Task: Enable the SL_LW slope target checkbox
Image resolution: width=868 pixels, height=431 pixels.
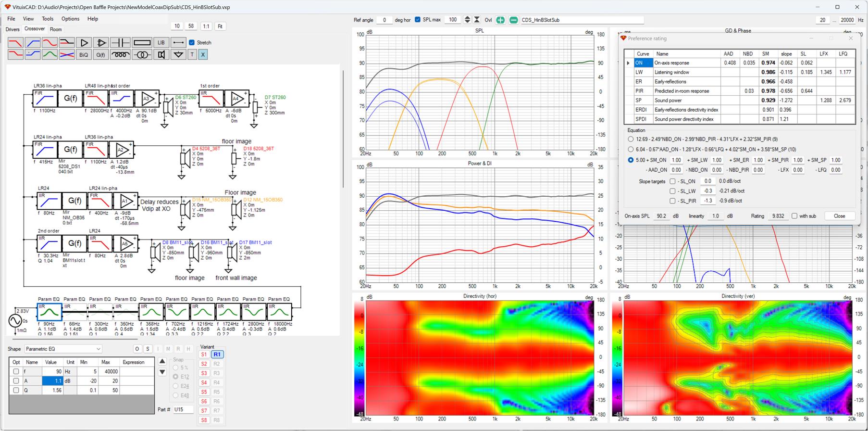Action: (x=672, y=191)
